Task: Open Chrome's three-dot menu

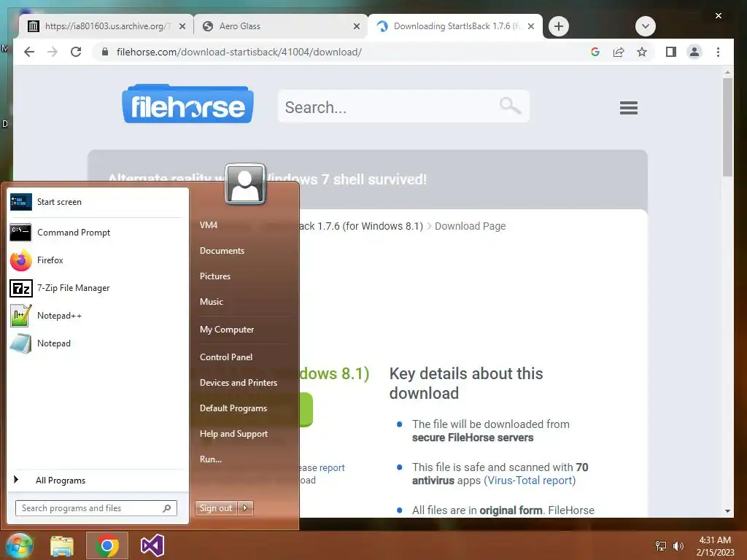Action: click(718, 52)
